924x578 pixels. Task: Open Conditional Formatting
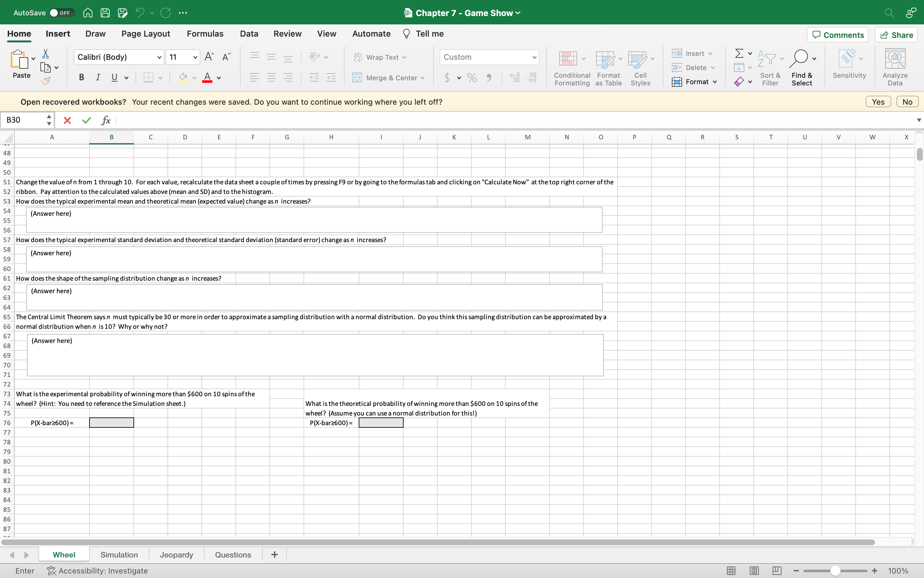(572, 68)
